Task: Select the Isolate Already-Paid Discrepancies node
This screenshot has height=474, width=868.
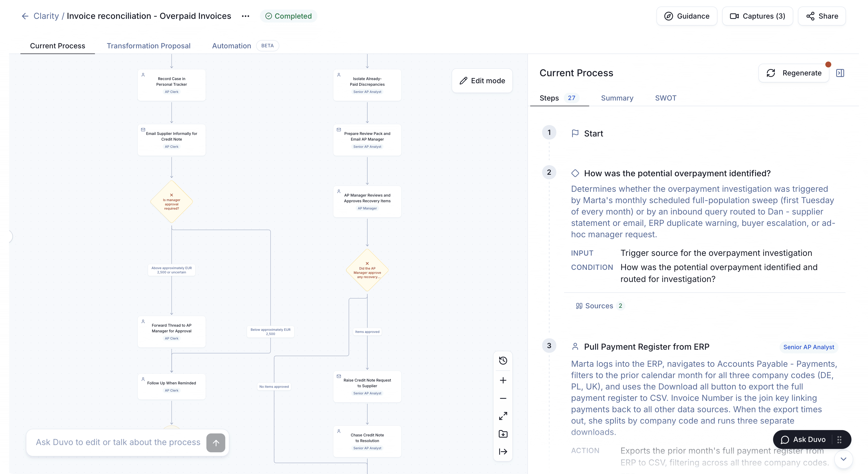Action: coord(367,85)
